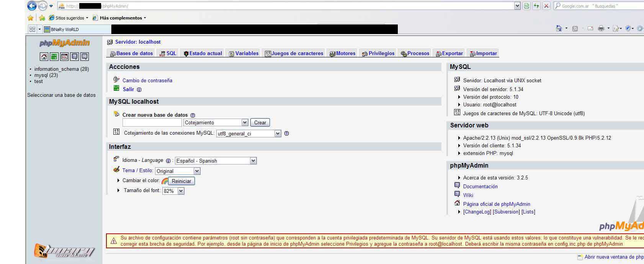Open the address bar history dropdown arrow
The height and width of the screenshot is (264, 644).
point(517,6)
